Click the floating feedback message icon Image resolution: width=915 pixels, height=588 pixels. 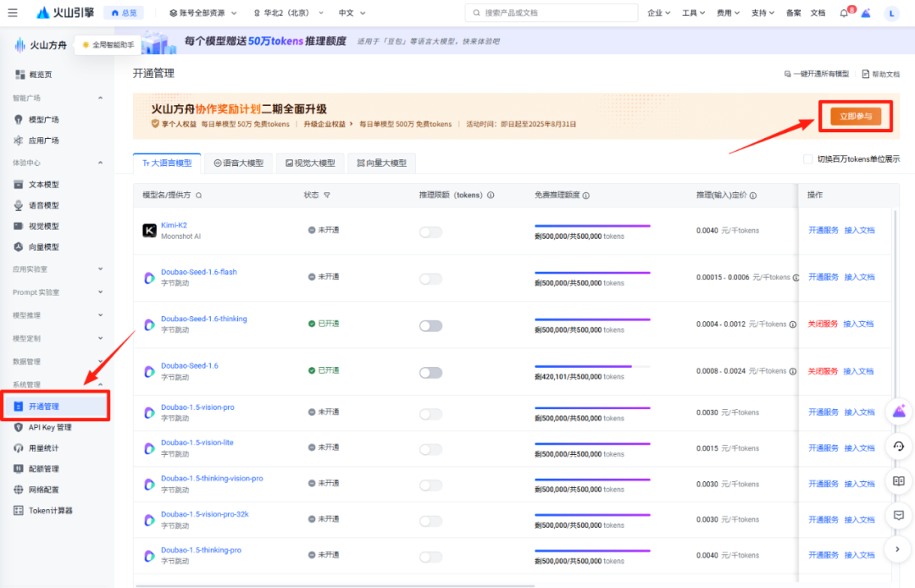[899, 515]
